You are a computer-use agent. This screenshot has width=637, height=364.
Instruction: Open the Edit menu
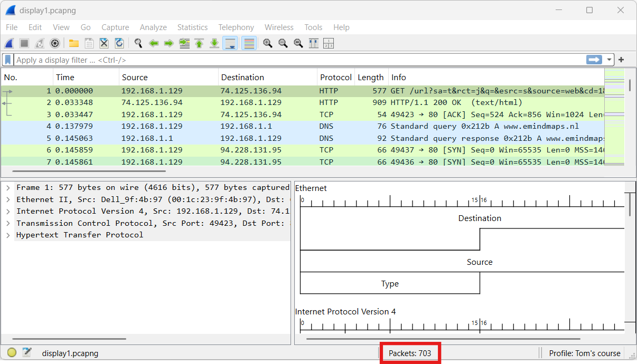coord(35,27)
